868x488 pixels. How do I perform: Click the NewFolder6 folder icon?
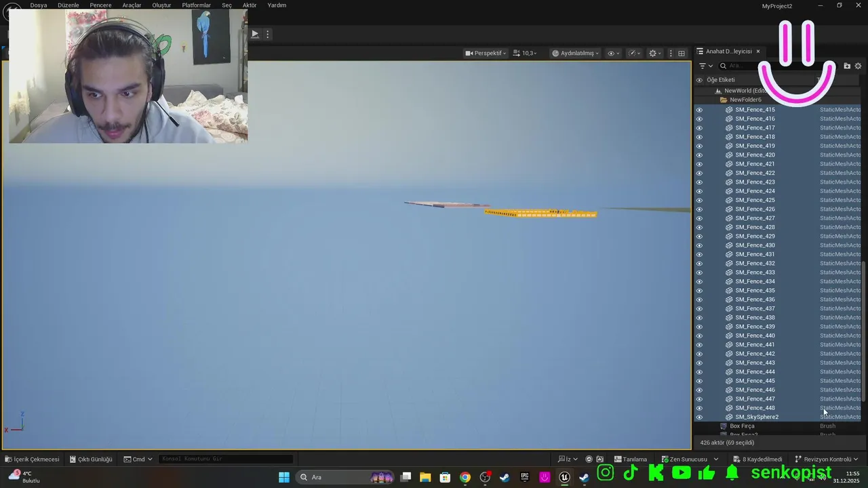724,100
